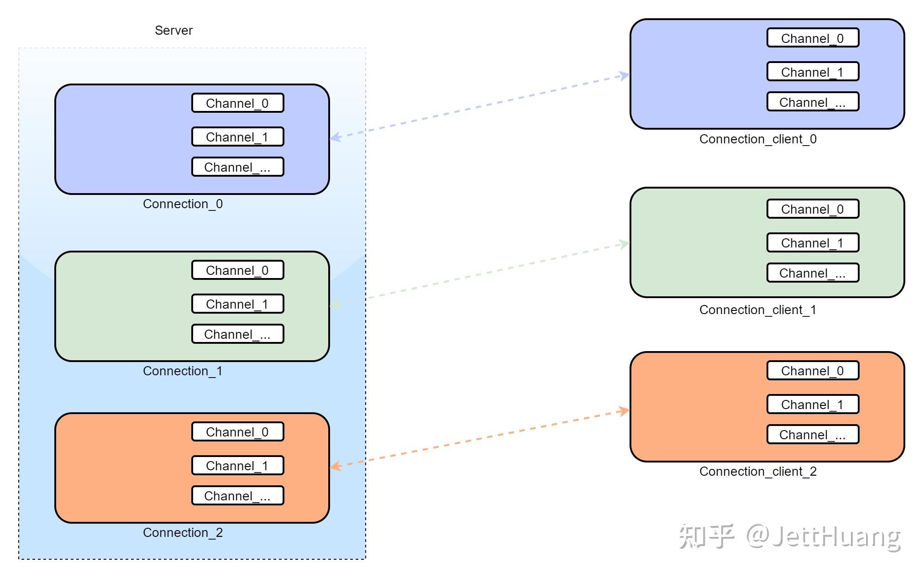The image size is (924, 578).
Task: Select Channel_1 in server Connection_0
Action: point(237,137)
